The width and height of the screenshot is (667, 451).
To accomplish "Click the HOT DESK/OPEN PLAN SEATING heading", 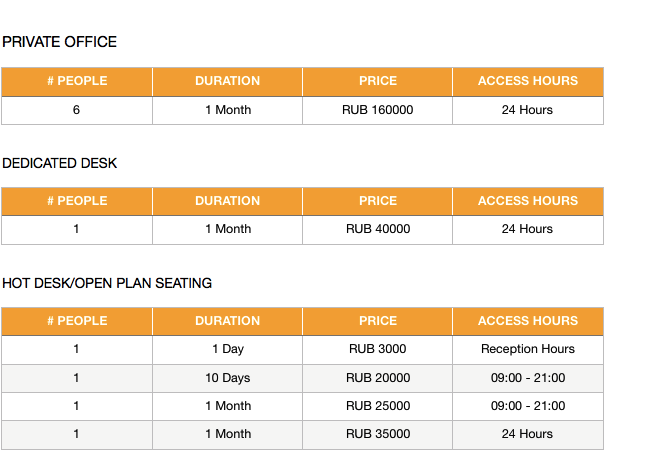I will click(107, 283).
